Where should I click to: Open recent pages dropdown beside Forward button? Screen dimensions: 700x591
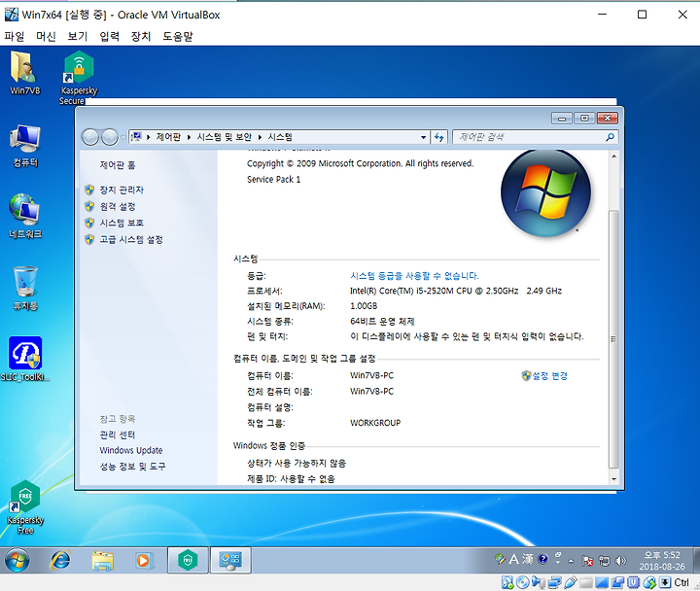point(122,137)
